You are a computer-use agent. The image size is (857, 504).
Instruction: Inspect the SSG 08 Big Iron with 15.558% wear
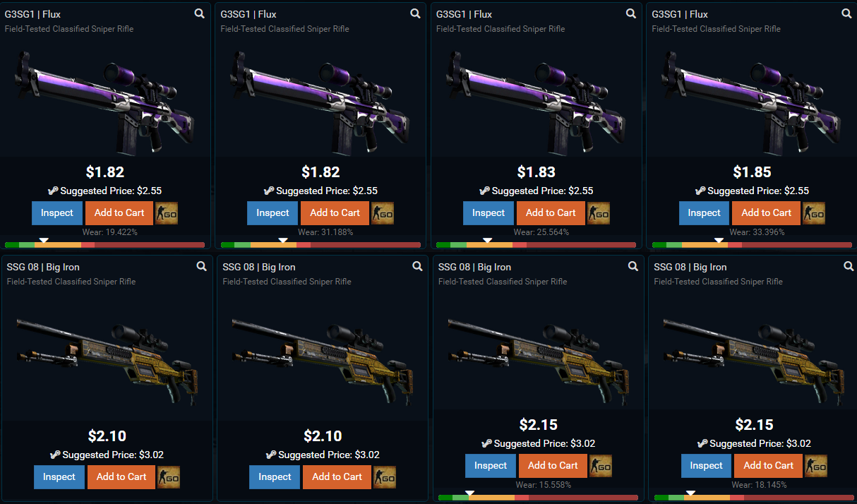tap(491, 466)
